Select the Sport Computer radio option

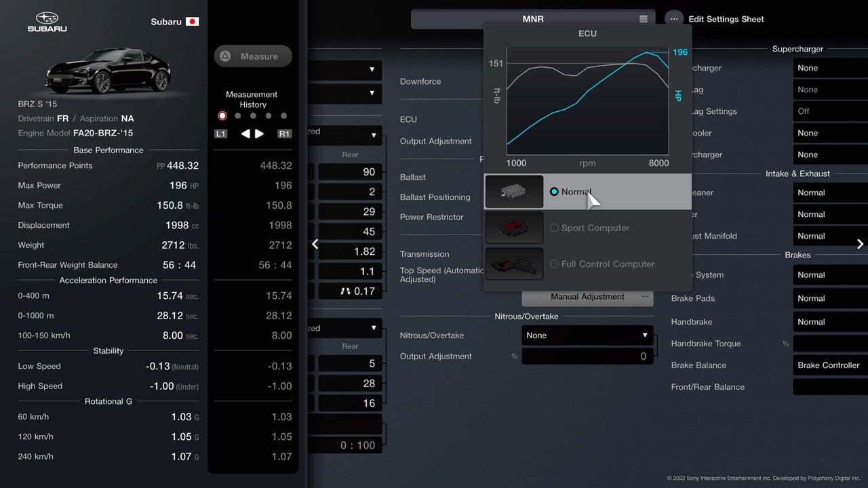click(x=554, y=228)
